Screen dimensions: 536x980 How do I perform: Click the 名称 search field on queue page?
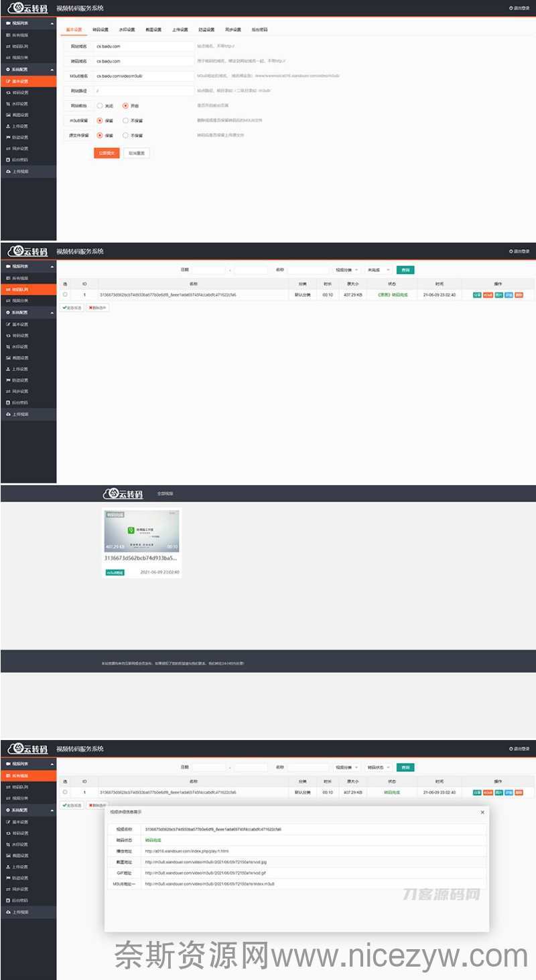(308, 269)
